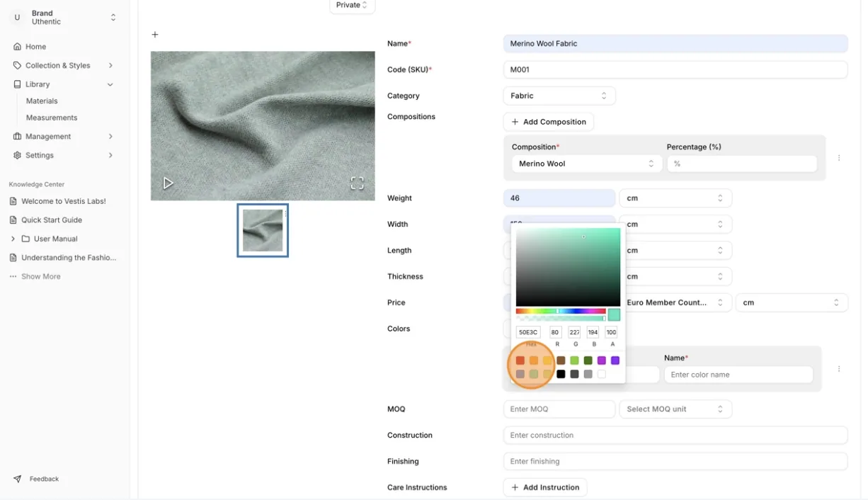Click inside the saturation gradient square
The height and width of the screenshot is (500, 868).
(568, 267)
